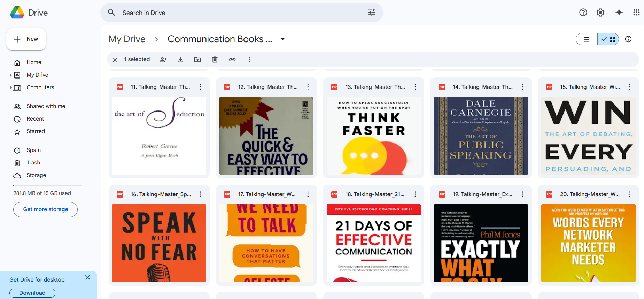Click PDF icon of file 11
This screenshot has height=299, width=644.
click(120, 87)
